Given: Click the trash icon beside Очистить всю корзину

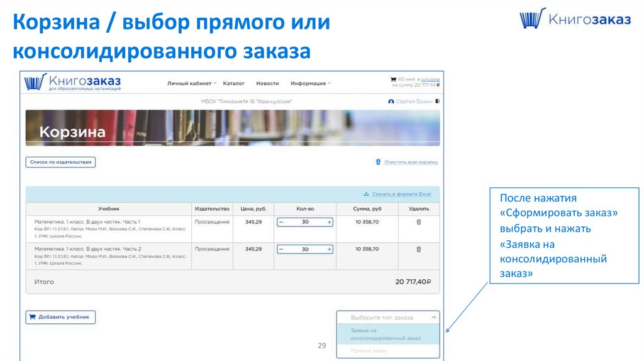Looking at the screenshot, I should pos(378,162).
